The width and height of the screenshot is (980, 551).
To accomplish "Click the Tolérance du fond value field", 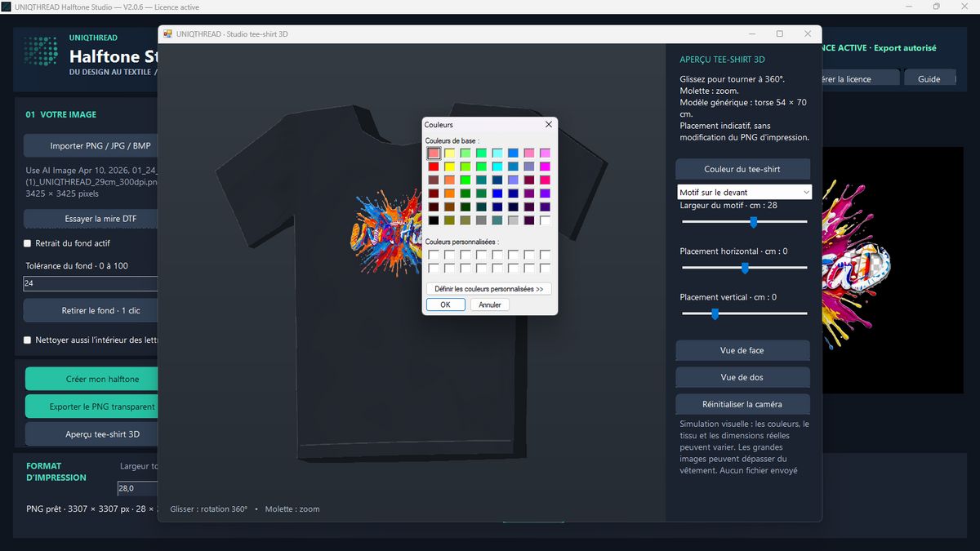I will [91, 283].
